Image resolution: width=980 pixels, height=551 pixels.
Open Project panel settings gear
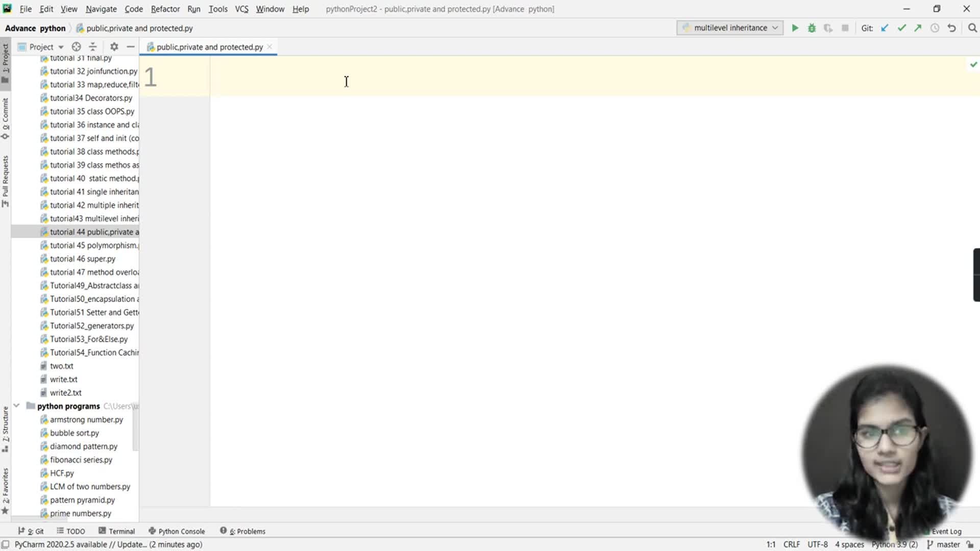[114, 46]
